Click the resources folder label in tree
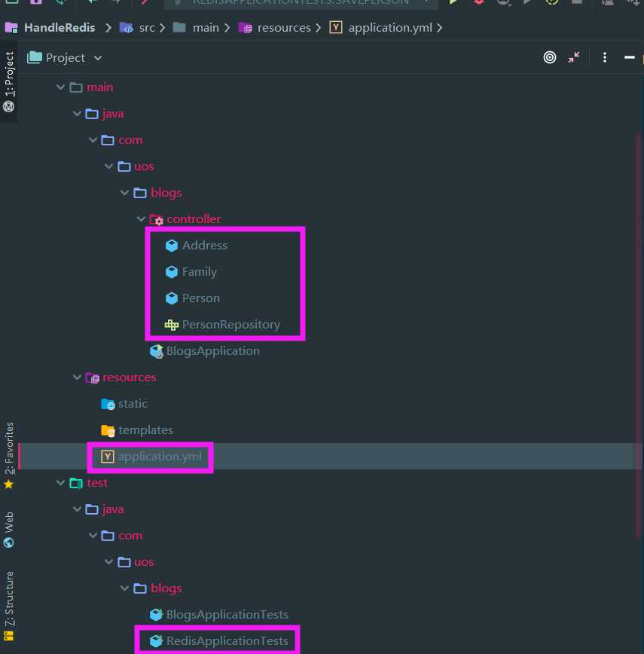This screenshot has height=654, width=644. tap(130, 377)
